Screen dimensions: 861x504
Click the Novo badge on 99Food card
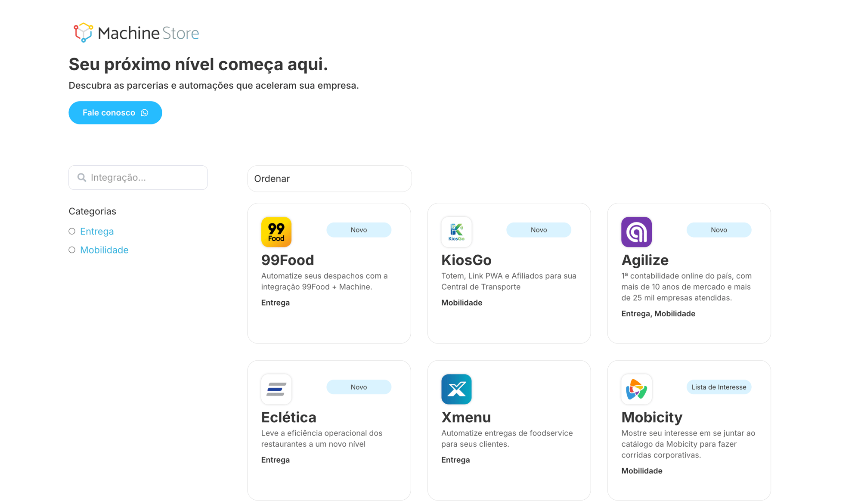(358, 230)
